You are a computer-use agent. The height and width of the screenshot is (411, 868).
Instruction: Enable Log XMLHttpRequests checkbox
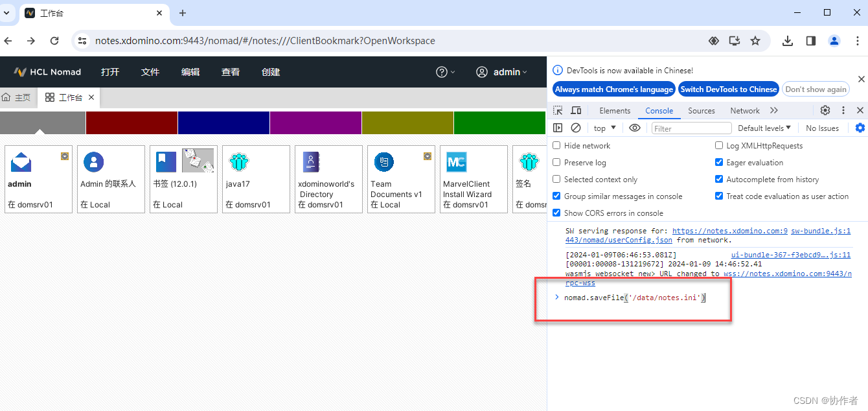point(719,146)
